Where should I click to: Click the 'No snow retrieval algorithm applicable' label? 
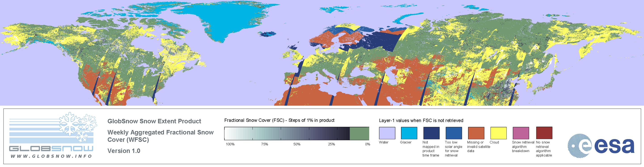(544, 149)
